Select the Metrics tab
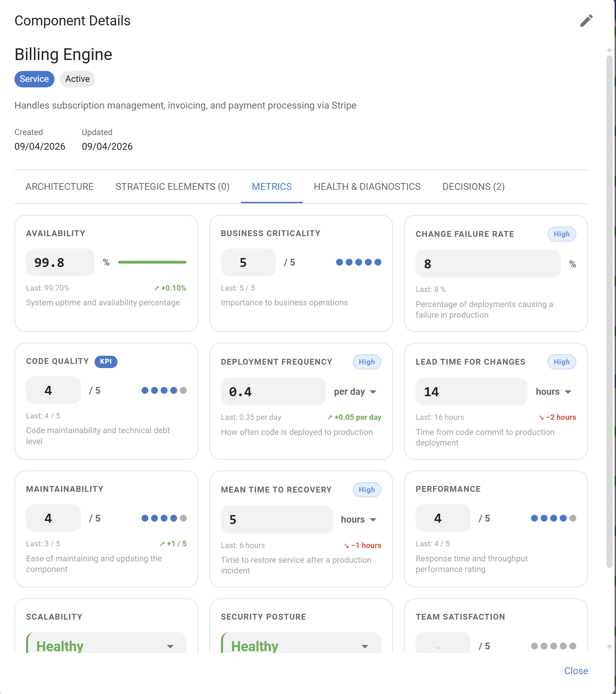 click(272, 186)
